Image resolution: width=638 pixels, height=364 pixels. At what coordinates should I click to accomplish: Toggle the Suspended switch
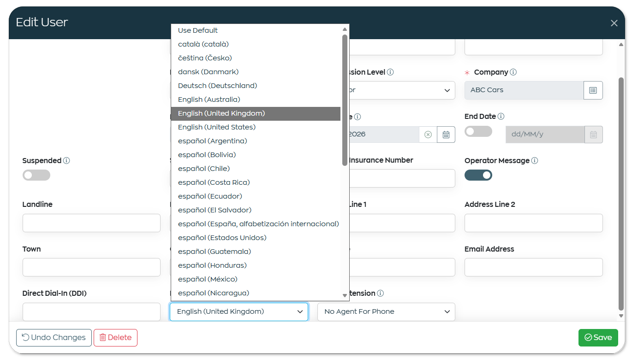click(36, 175)
